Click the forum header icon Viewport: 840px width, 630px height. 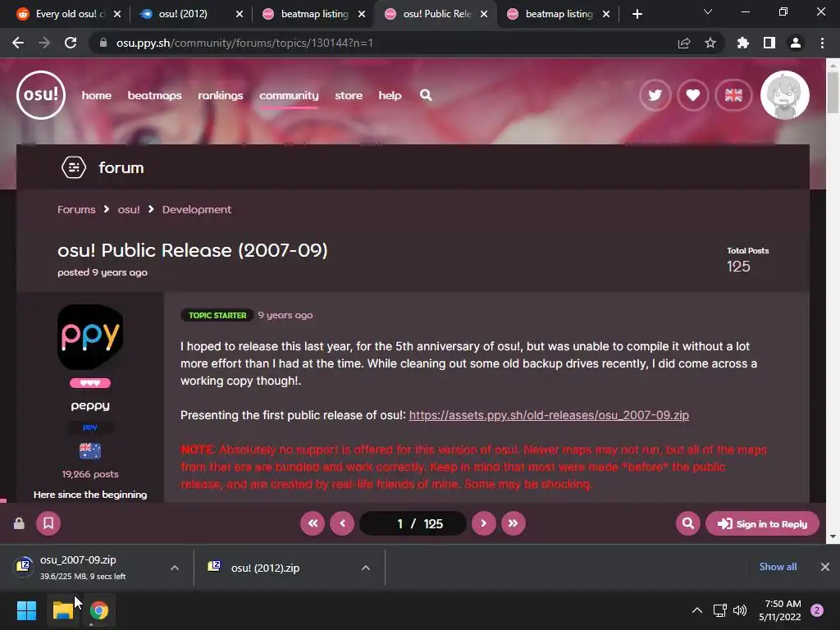click(x=74, y=167)
